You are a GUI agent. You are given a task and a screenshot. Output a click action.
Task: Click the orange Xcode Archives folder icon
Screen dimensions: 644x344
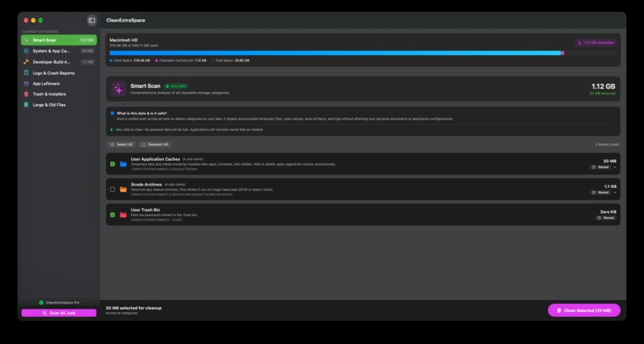pyautogui.click(x=123, y=190)
